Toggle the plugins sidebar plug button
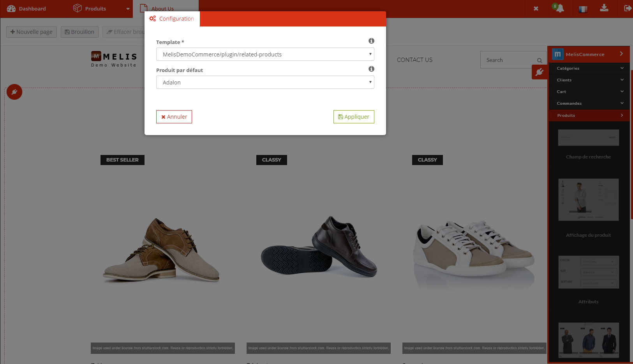633x364 pixels. click(540, 72)
